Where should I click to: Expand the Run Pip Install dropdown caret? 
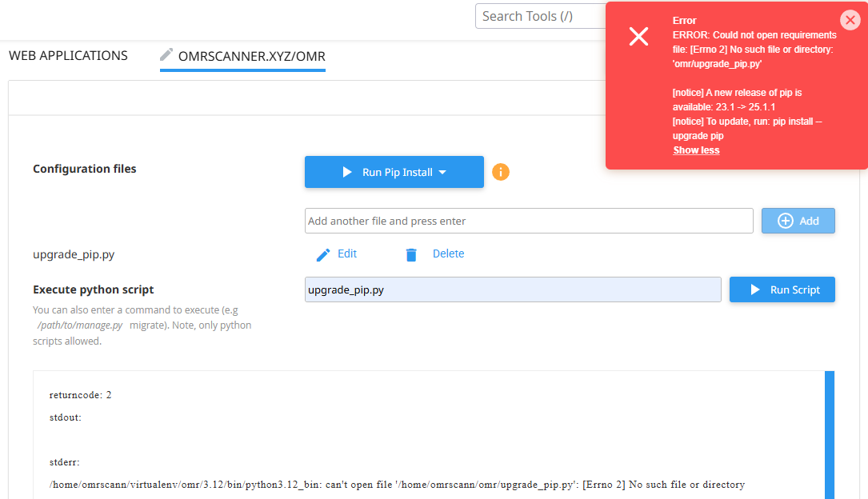pyautogui.click(x=442, y=173)
